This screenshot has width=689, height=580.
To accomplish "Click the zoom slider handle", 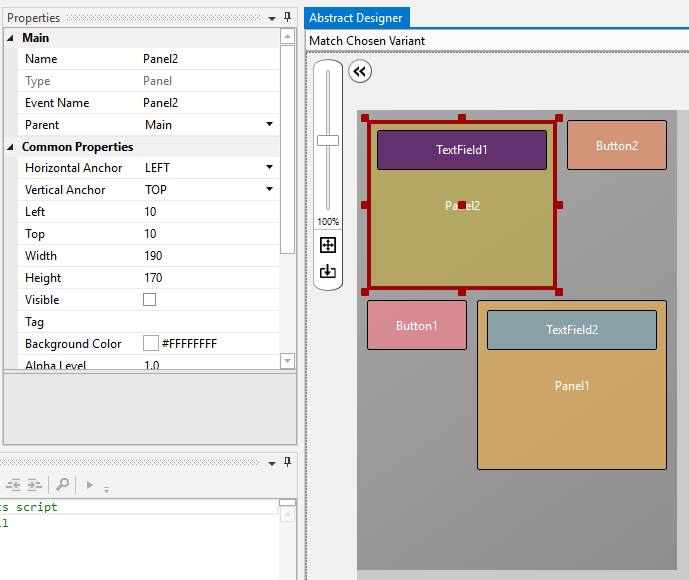I will (328, 140).
